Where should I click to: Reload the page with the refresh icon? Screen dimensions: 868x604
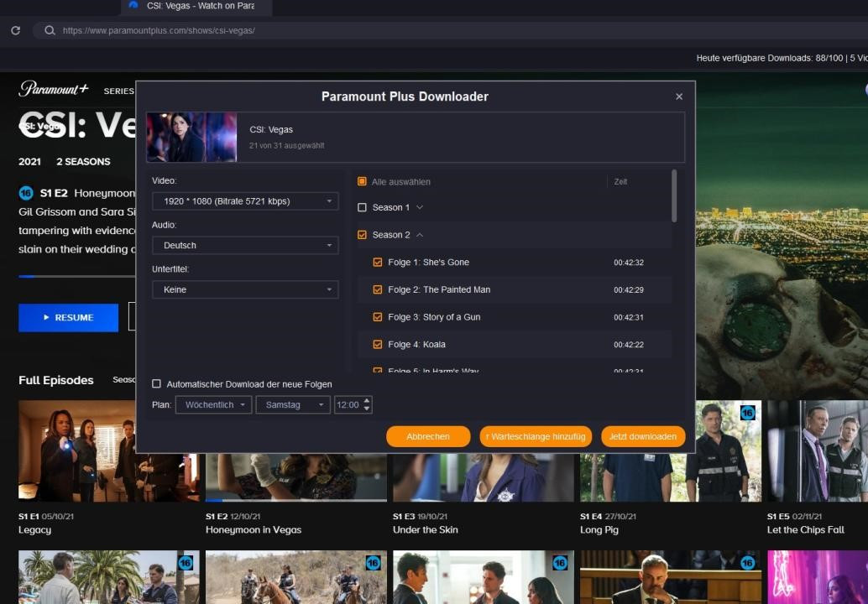pyautogui.click(x=15, y=30)
